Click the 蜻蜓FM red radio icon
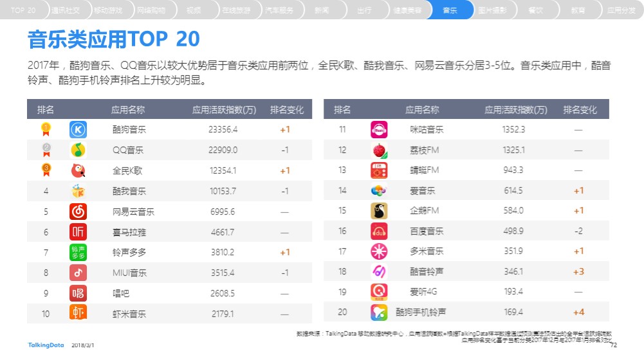The image size is (644, 362). (x=379, y=170)
